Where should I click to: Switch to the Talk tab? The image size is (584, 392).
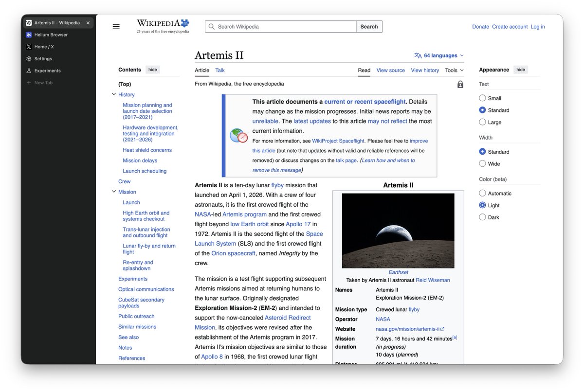[220, 71]
